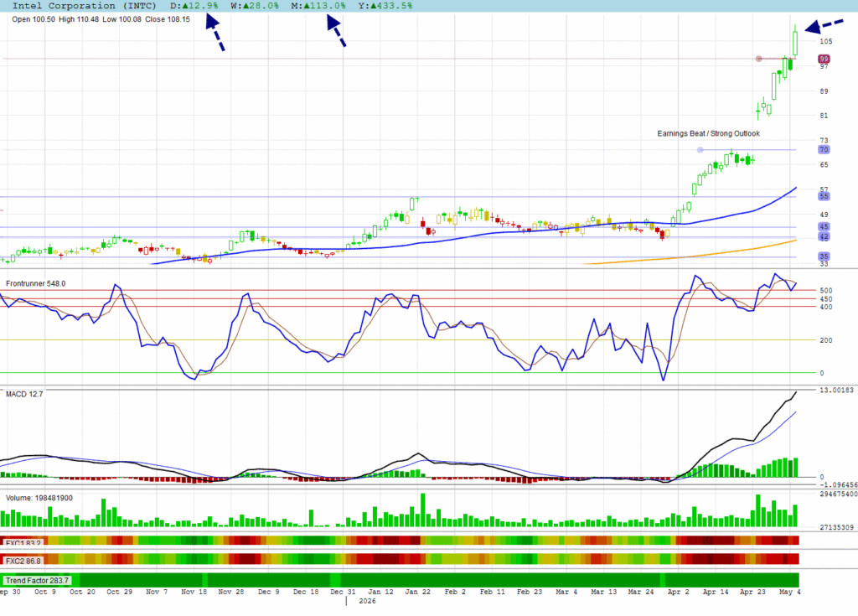Click the 70 price level tag on axis
Viewport: 858px width, 616px height.
click(x=824, y=149)
